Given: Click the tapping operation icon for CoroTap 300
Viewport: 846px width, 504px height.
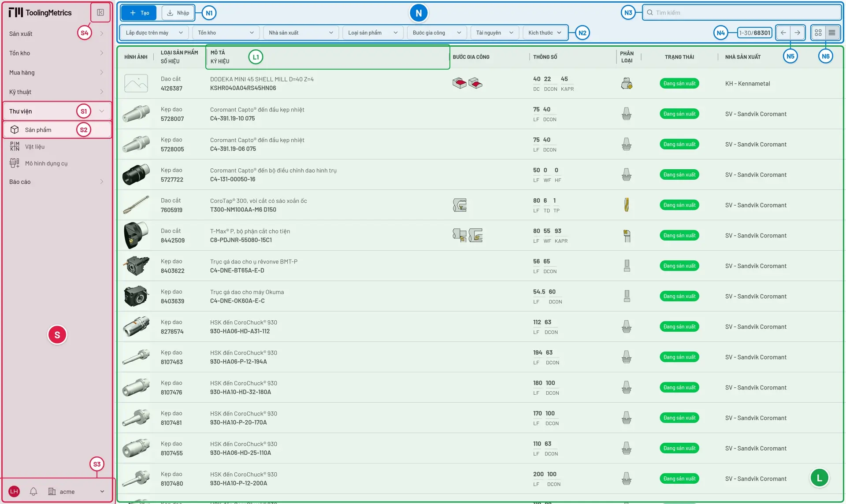Looking at the screenshot, I should coord(460,205).
